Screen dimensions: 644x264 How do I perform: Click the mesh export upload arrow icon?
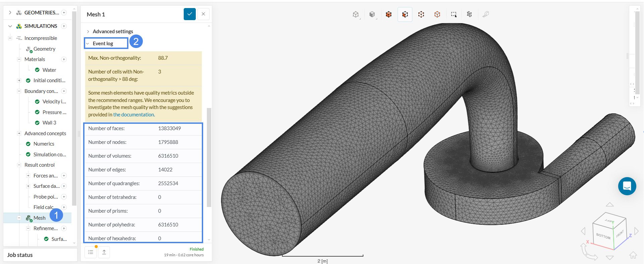tap(104, 252)
